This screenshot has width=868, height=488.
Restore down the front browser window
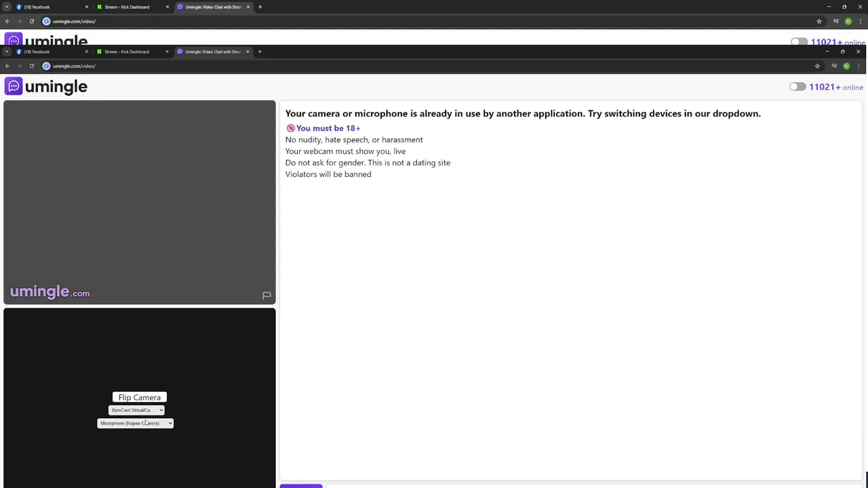843,52
